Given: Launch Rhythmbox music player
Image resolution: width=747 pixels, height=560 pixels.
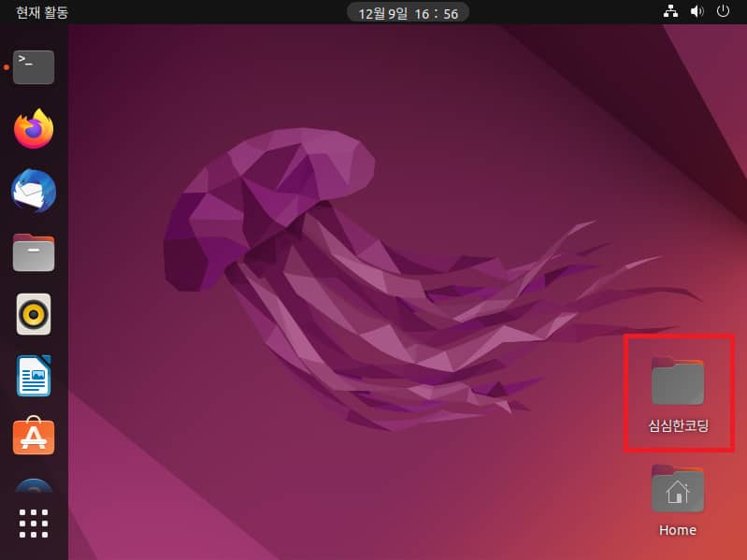Looking at the screenshot, I should pyautogui.click(x=34, y=314).
